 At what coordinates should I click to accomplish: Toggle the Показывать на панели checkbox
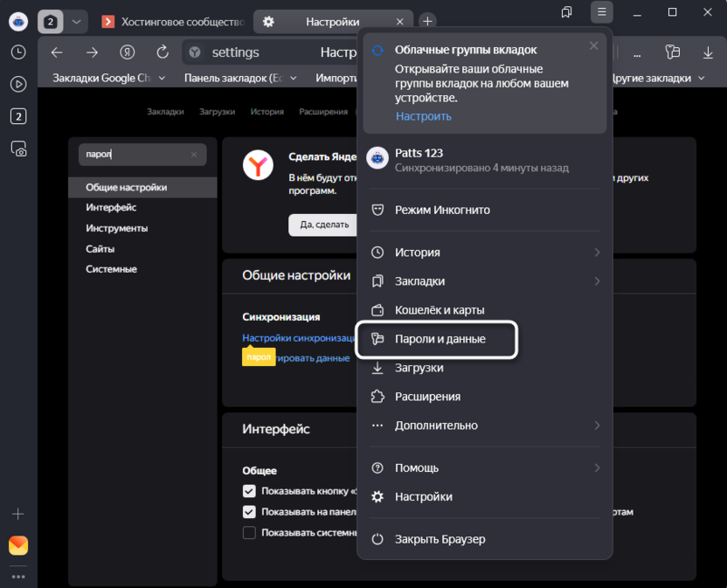[x=249, y=512]
